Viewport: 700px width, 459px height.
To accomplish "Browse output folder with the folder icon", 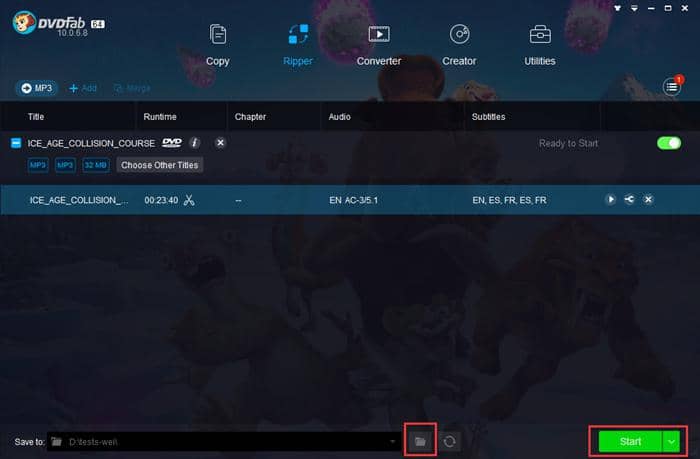I will 420,441.
